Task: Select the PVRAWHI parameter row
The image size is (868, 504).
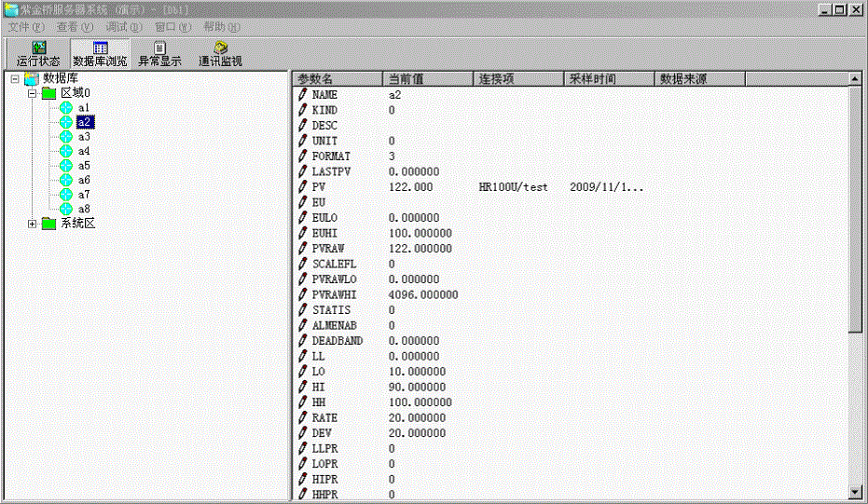Action: click(x=334, y=294)
